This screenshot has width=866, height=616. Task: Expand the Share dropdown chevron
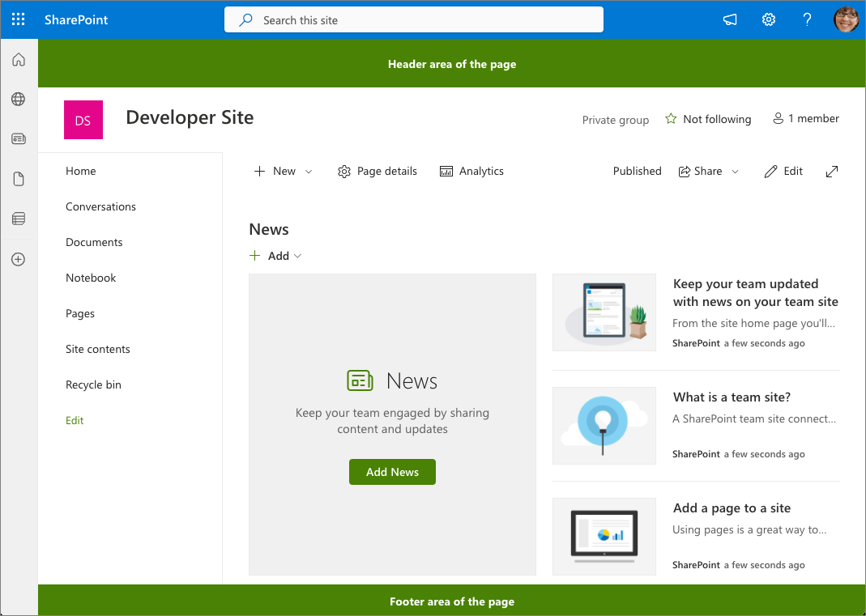pos(735,172)
